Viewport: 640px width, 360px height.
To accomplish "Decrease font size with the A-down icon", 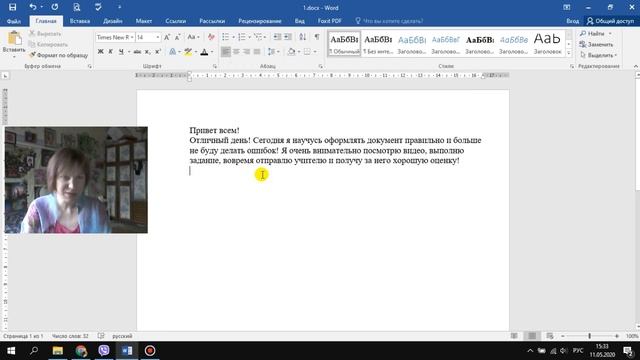I will [178, 37].
